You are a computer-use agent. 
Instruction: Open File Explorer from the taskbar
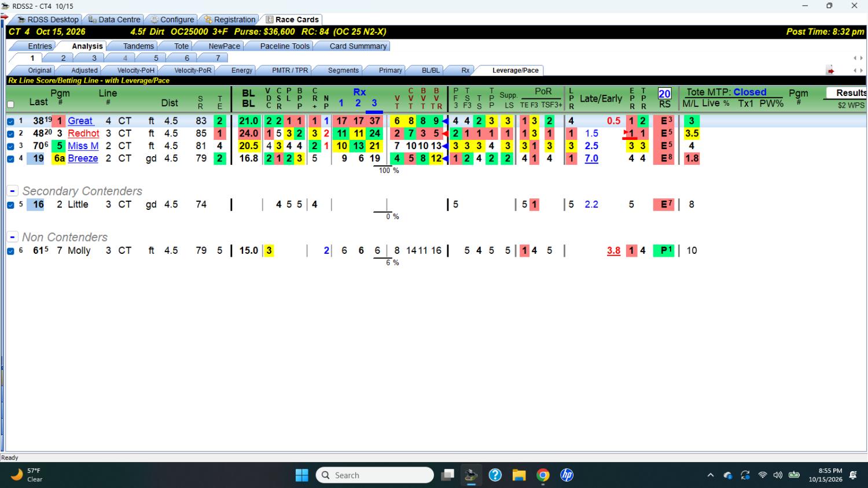tap(519, 475)
